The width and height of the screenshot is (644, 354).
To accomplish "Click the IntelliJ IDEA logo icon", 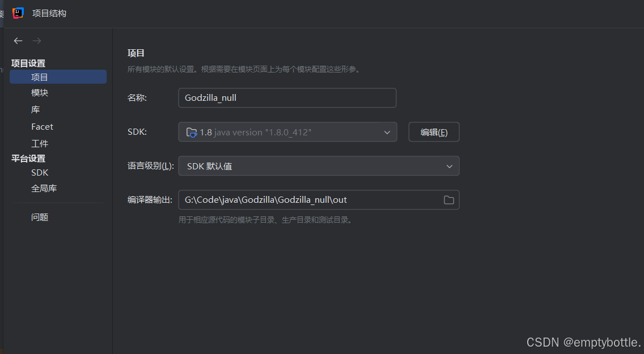I will [17, 13].
